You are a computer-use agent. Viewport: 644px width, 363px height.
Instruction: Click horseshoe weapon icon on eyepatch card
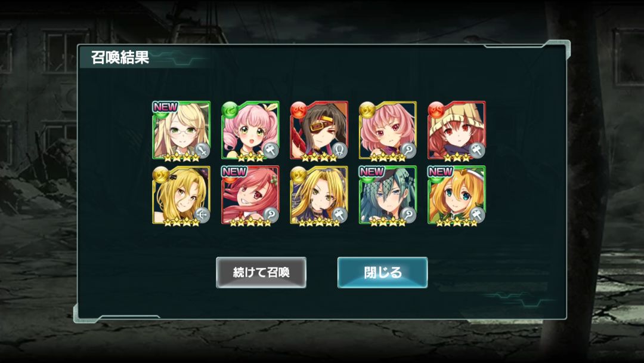(340, 150)
